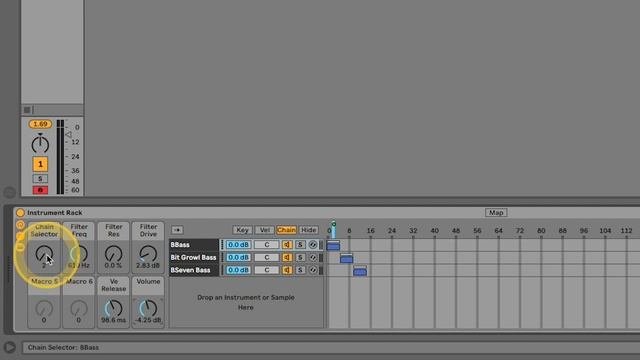
Task: Click the BSeven Bass chain select zone block
Action: tap(360, 272)
